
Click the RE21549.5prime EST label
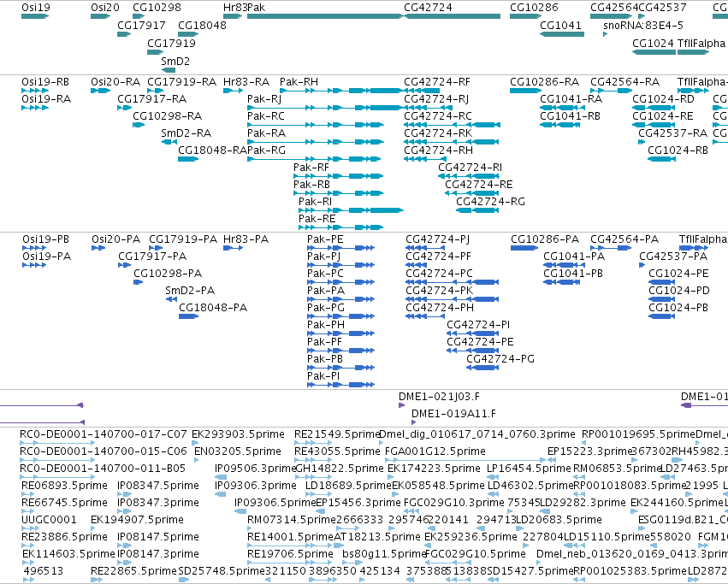pyautogui.click(x=337, y=434)
